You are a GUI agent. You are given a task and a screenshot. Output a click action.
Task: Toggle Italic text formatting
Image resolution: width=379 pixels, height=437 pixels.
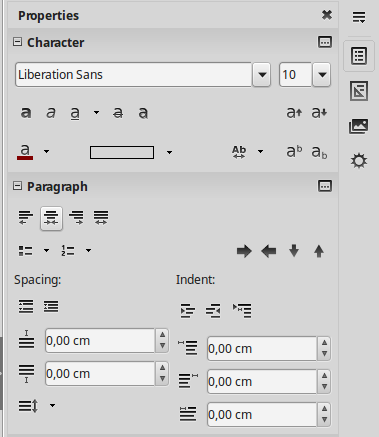[x=51, y=113]
